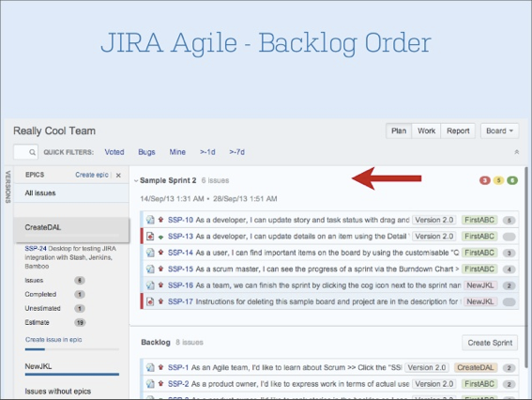The height and width of the screenshot is (400, 532).
Task: Select the NewJKL epic
Action: (38, 366)
